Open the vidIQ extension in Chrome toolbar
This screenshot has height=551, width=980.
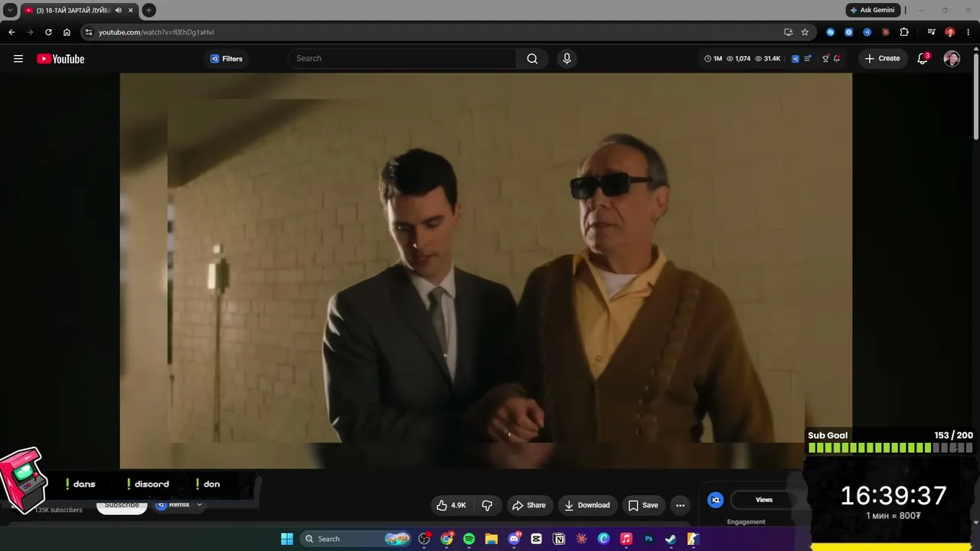867,32
